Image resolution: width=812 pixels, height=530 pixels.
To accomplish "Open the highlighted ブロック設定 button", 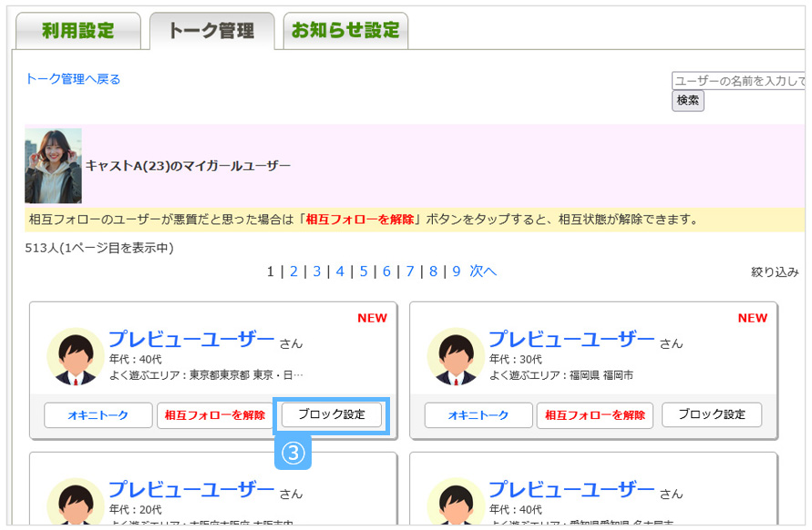I will [331, 414].
